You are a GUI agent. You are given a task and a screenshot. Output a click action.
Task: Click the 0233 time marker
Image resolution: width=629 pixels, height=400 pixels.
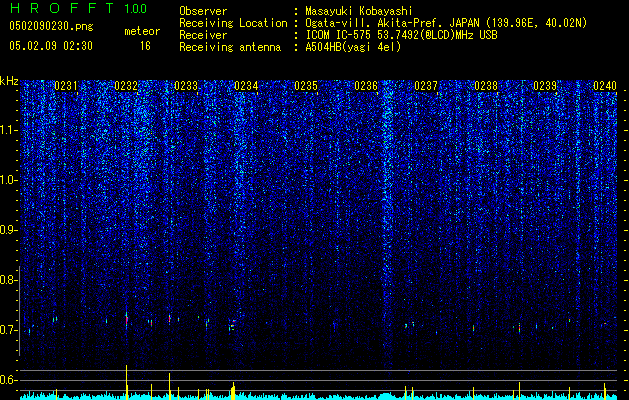click(x=186, y=86)
